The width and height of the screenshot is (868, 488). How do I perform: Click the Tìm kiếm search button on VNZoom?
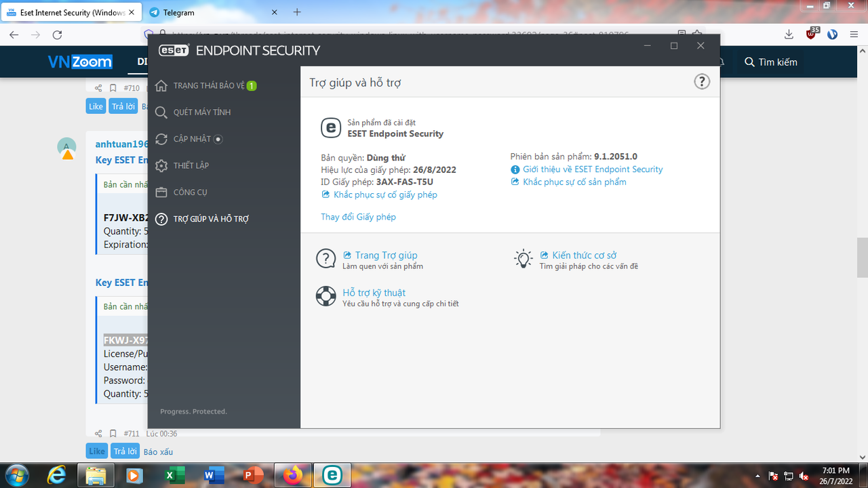tap(771, 62)
